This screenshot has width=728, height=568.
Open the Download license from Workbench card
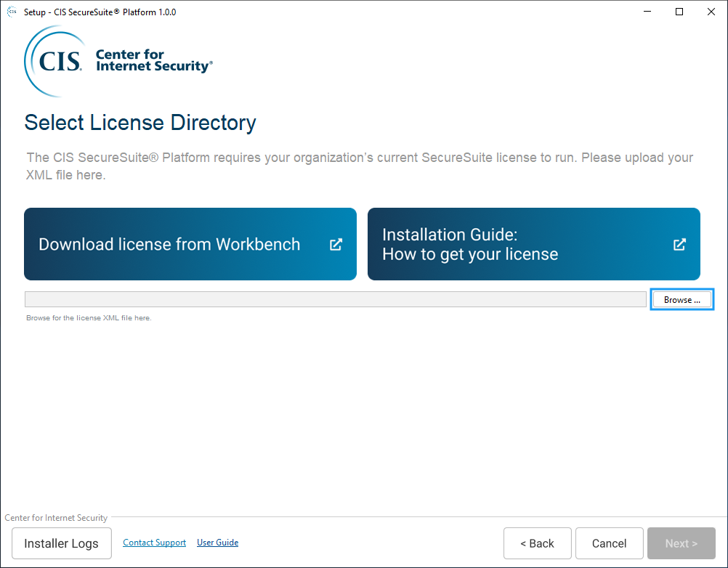[190, 244]
